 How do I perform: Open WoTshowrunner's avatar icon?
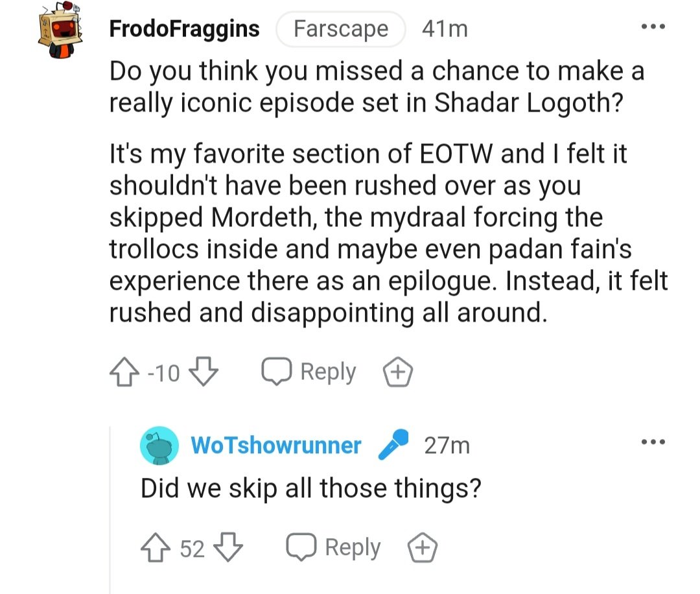(x=159, y=445)
